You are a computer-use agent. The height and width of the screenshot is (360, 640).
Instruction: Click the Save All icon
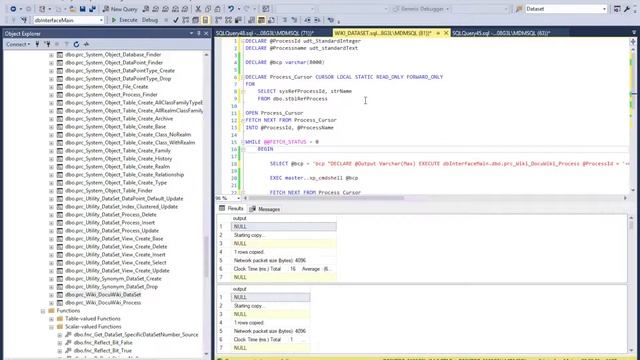pos(92,9)
